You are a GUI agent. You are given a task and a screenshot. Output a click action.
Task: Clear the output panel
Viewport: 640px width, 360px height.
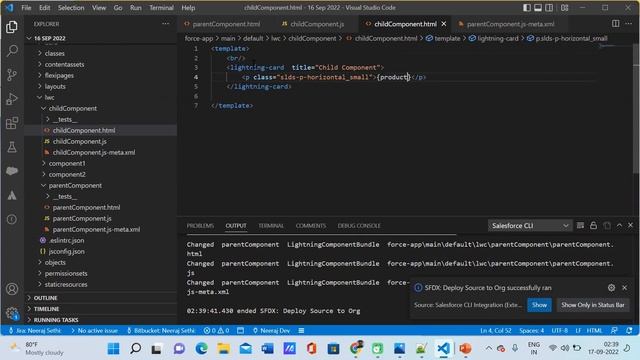click(580, 225)
